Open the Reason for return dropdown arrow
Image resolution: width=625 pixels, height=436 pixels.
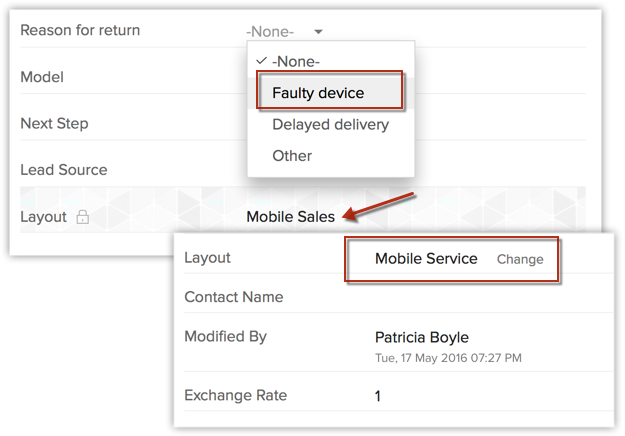click(317, 32)
